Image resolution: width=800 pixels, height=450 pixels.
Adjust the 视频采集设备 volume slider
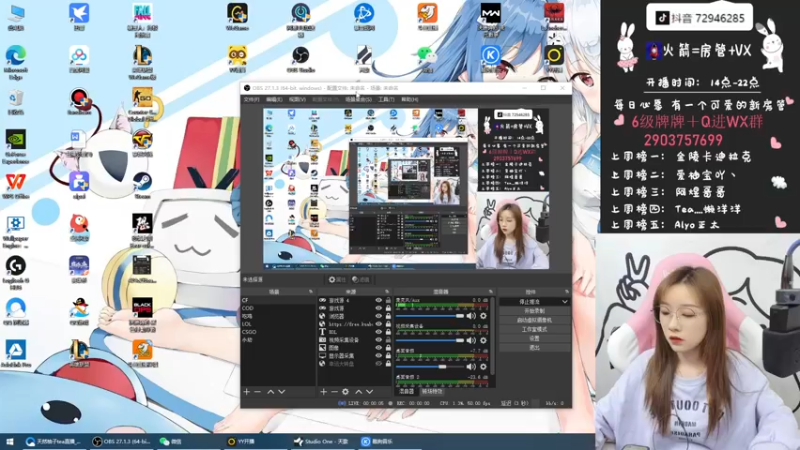click(430, 340)
